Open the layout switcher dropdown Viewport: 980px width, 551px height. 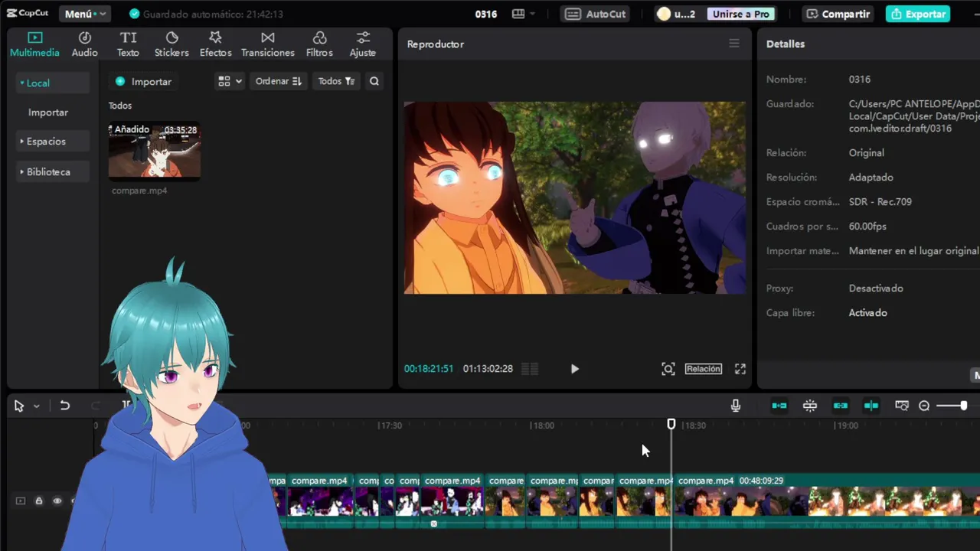coord(524,14)
